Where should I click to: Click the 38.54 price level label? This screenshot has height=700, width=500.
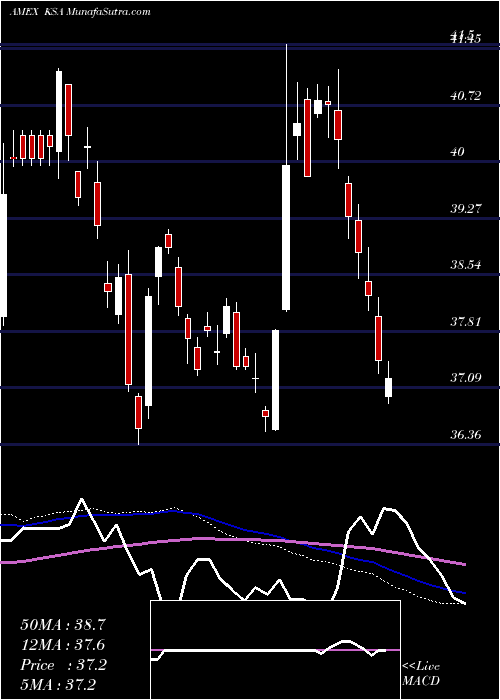click(466, 265)
